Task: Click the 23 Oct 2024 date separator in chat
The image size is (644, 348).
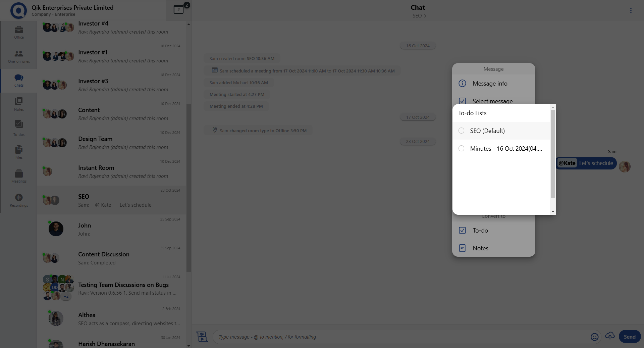Action: pyautogui.click(x=418, y=141)
